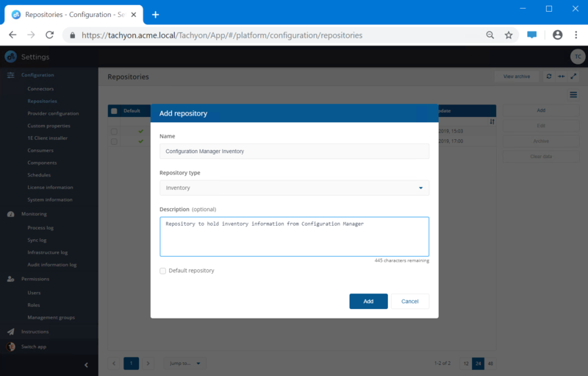Tick the select-all checkbox in the table header
Screen dimensions: 588x376
click(114, 110)
